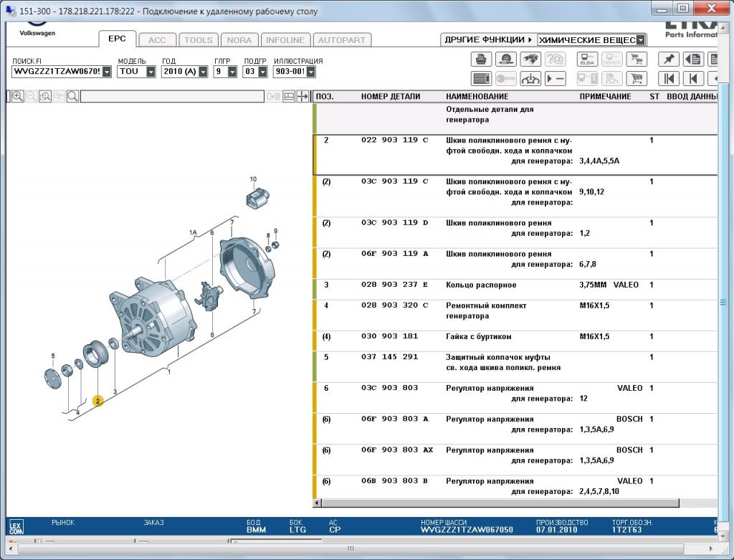Zoom in on the illustration

coord(18,97)
